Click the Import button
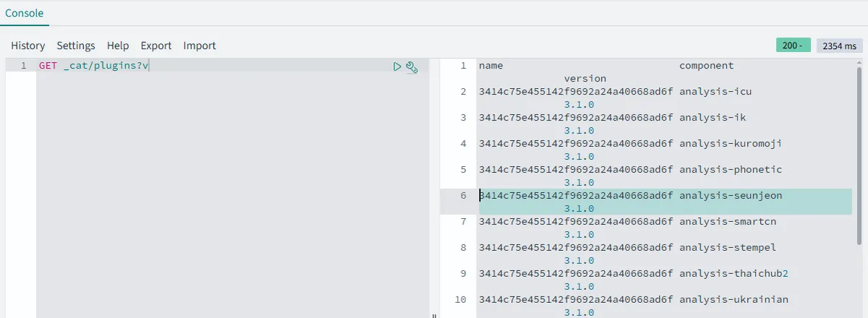This screenshot has width=868, height=318. pos(200,46)
